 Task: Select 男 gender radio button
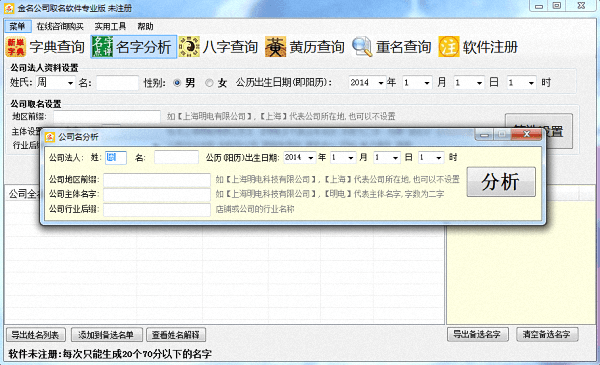coord(177,83)
